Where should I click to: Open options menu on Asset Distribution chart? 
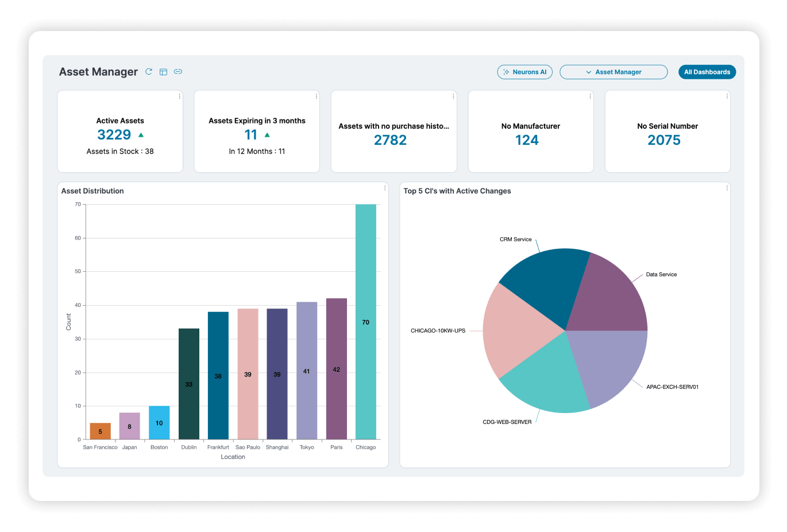384,188
